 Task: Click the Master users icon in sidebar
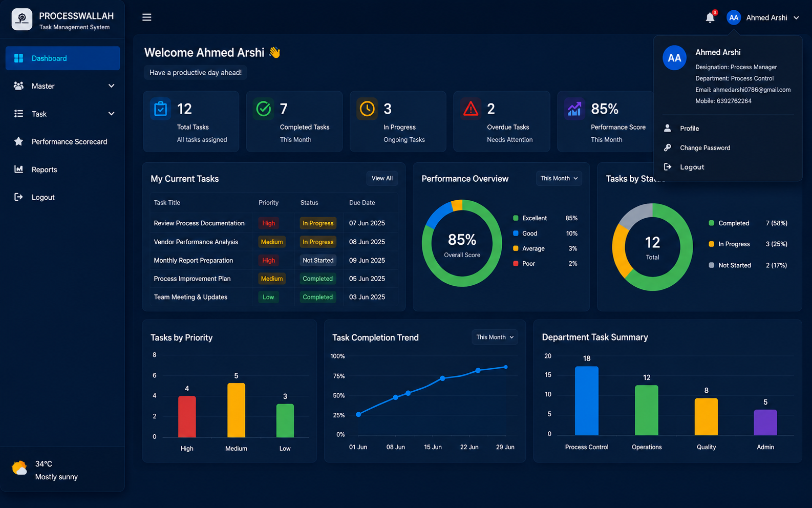click(x=19, y=86)
